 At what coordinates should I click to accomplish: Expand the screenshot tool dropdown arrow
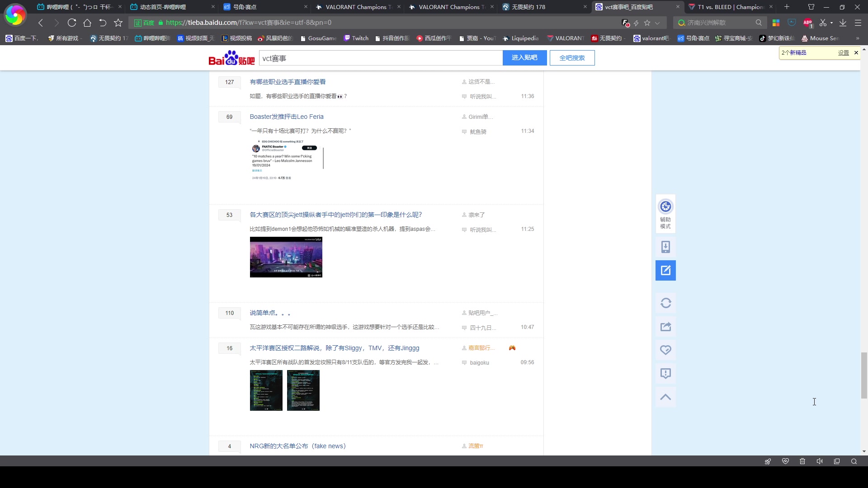coord(831,23)
